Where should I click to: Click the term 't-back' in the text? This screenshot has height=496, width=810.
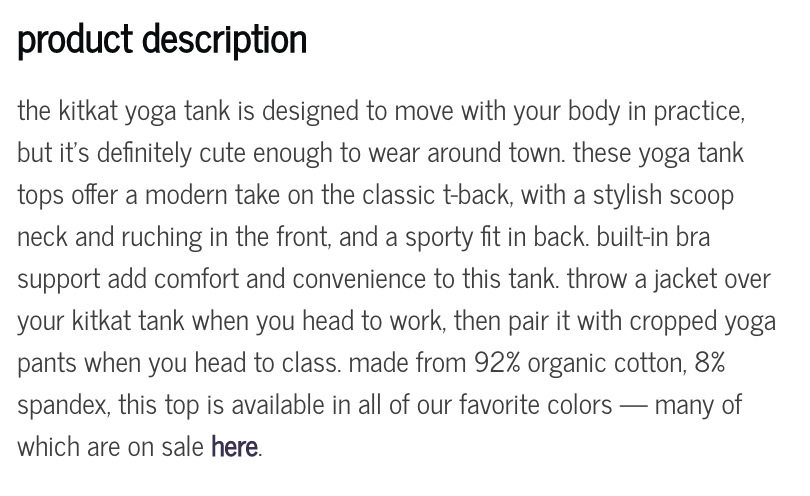(x=477, y=196)
